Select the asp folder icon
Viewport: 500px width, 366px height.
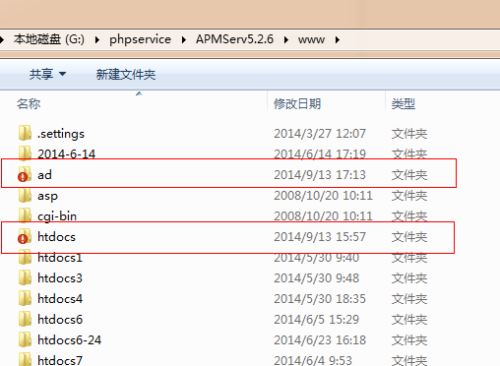point(25,195)
